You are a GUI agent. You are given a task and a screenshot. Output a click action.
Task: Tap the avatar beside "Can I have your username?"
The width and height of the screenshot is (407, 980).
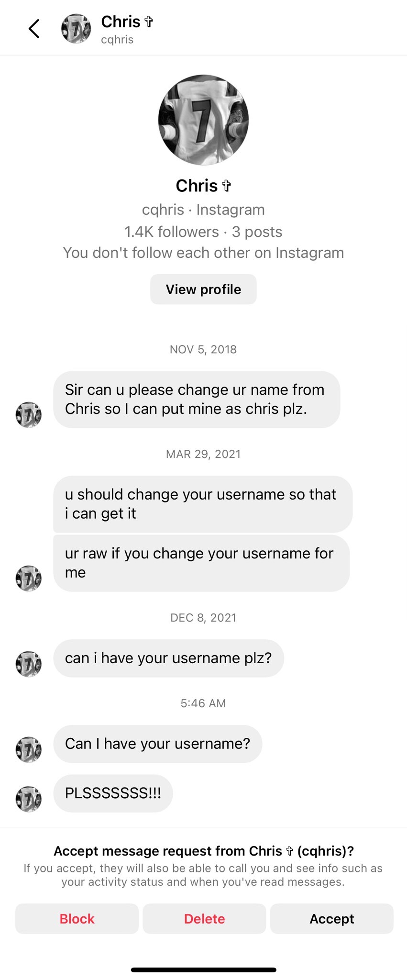(x=29, y=749)
